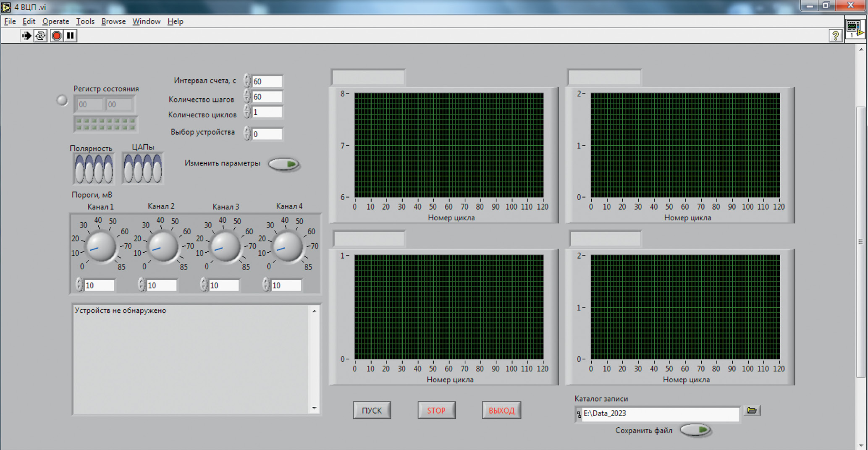Click the Интервал счета stepper arrows
The image size is (868, 450).
tap(247, 81)
